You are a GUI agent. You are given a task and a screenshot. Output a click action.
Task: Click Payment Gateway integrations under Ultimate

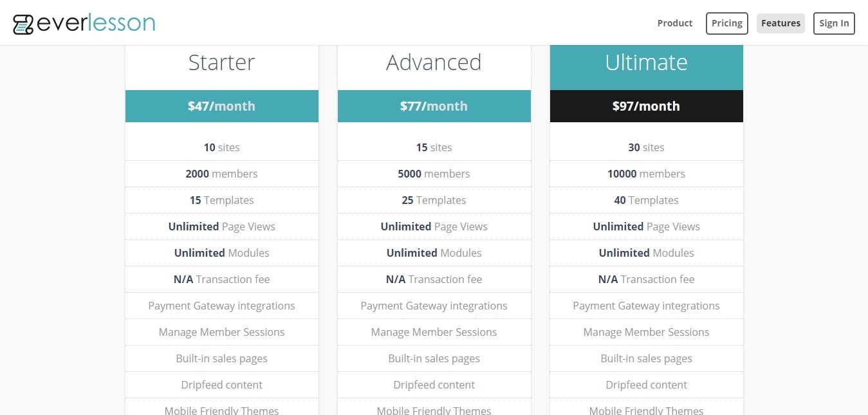tap(646, 306)
